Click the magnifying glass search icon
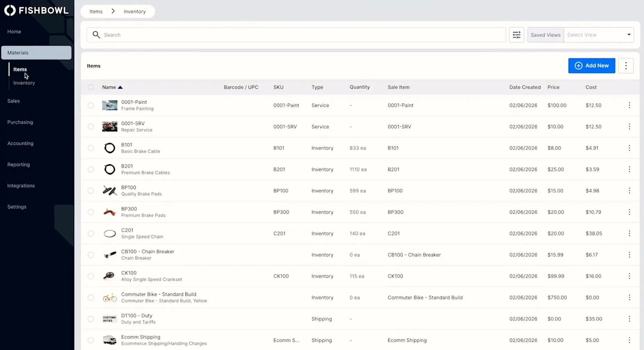Viewport: 644px width, 350px height. (96, 35)
